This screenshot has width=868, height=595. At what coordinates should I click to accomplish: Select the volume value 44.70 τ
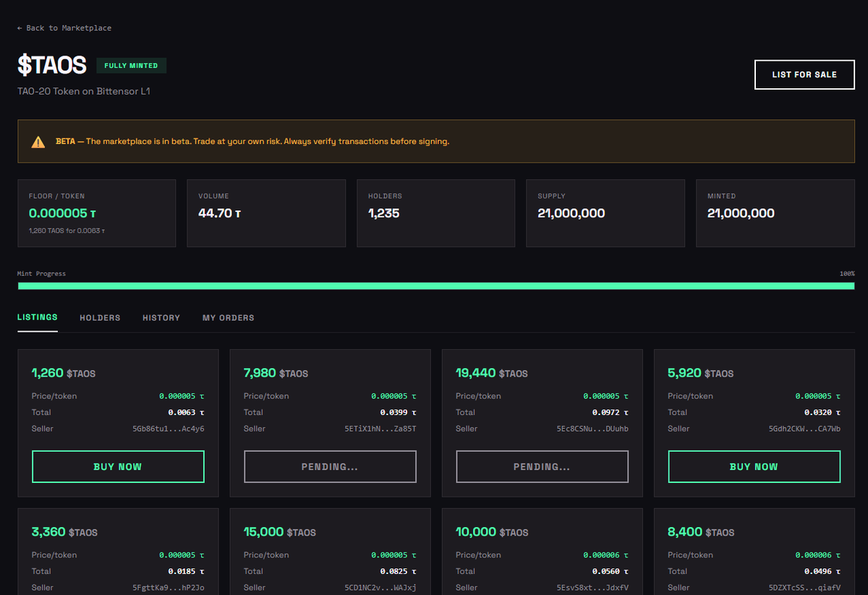click(x=220, y=213)
